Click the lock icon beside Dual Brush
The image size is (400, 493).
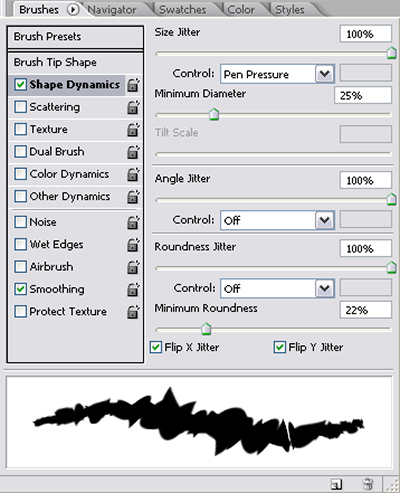click(133, 152)
